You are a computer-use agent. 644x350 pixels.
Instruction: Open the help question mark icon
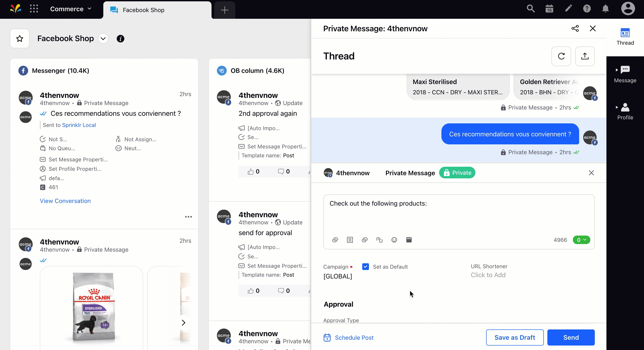587,9
